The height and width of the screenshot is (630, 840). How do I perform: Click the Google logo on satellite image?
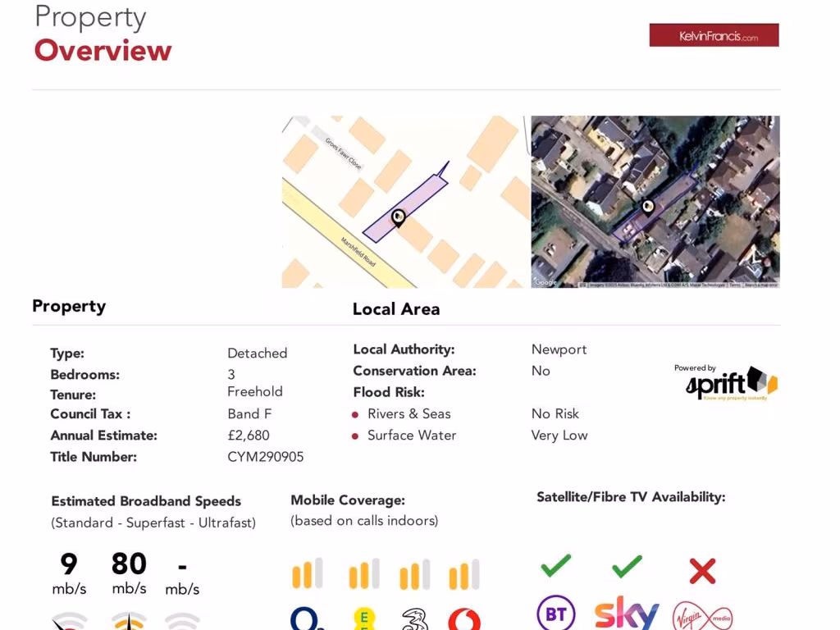tap(546, 282)
